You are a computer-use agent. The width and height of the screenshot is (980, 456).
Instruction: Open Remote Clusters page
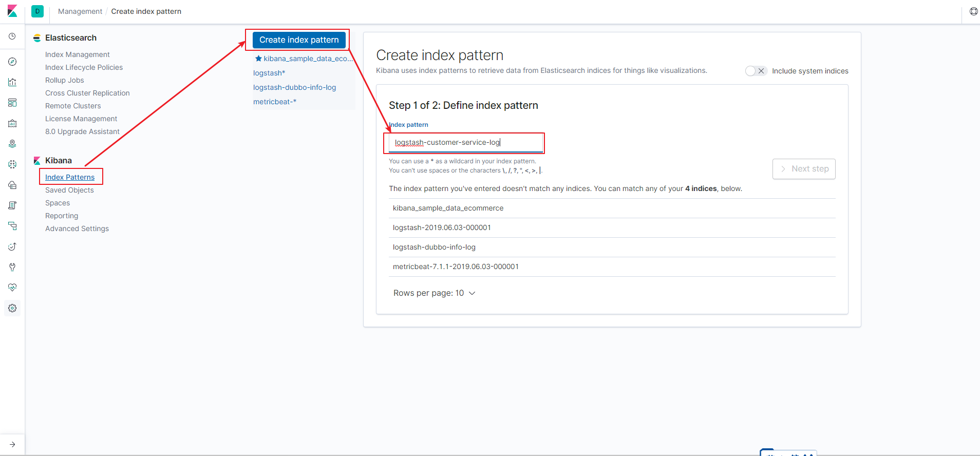point(73,106)
